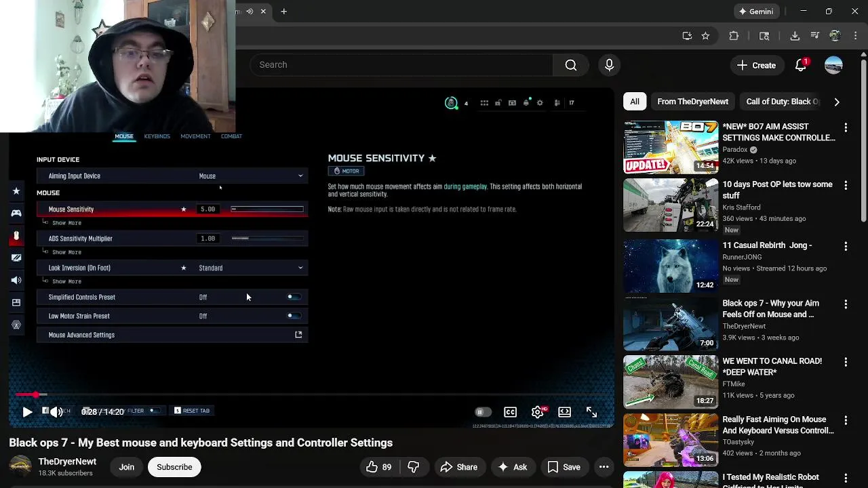Open Gemini in Chrome
The width and height of the screenshot is (868, 488).
pos(755,12)
